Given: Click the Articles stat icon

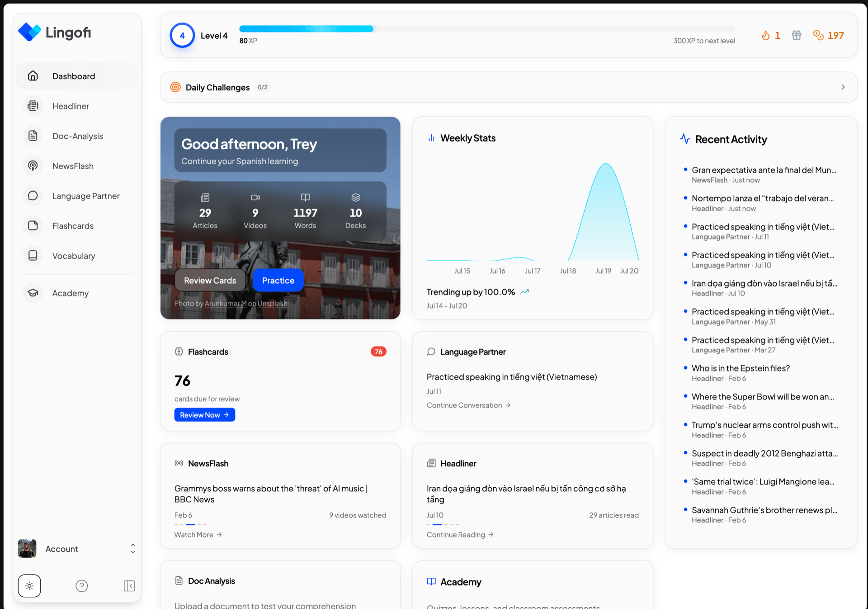Looking at the screenshot, I should pos(205,197).
